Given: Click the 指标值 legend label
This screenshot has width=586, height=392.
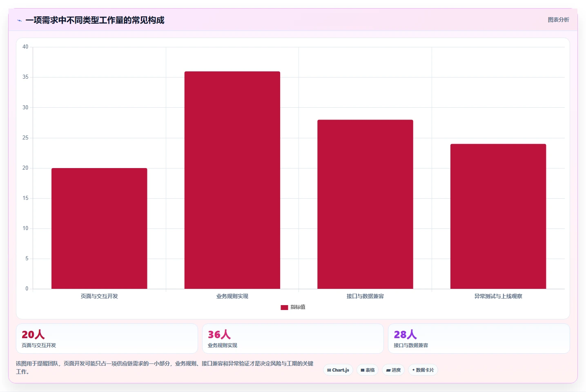Looking at the screenshot, I should click(298, 307).
